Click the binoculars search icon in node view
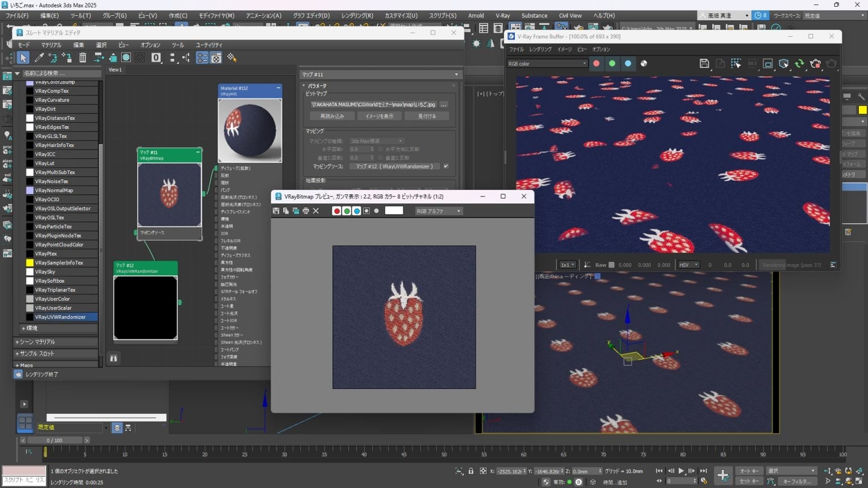The height and width of the screenshot is (488, 868). pos(114,358)
